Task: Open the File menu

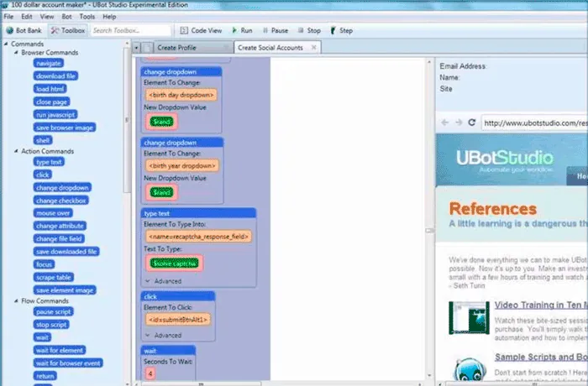Action: coord(8,17)
